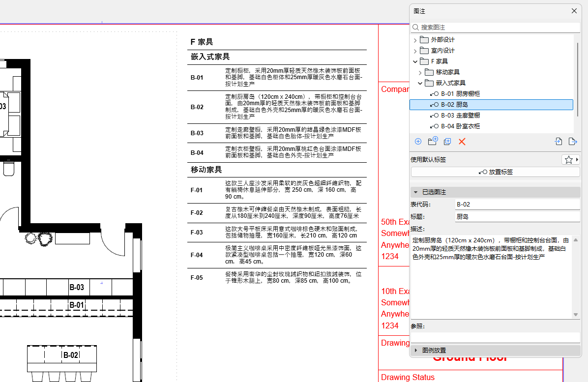588x382 pixels.
Task: Click description box scroll up arrow
Action: click(x=576, y=239)
